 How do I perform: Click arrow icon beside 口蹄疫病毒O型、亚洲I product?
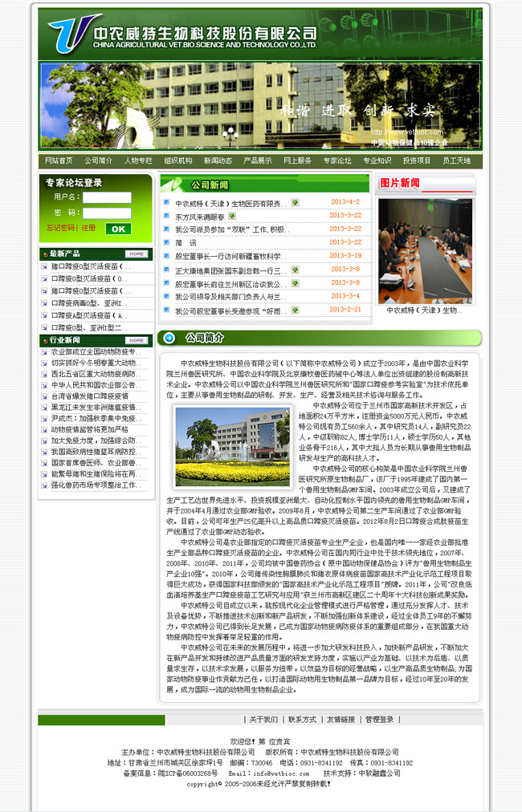click(x=45, y=303)
